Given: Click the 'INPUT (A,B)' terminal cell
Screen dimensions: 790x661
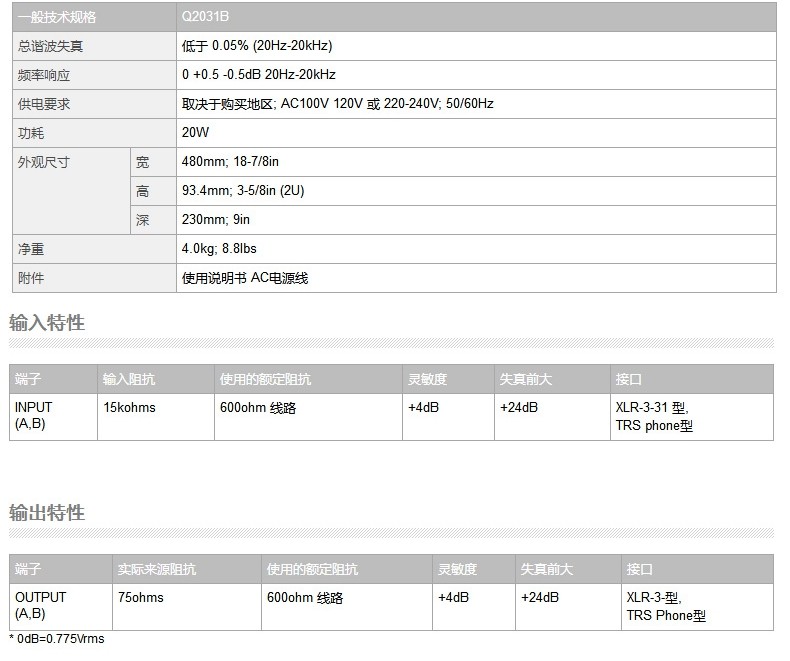Looking at the screenshot, I should pos(53,417).
